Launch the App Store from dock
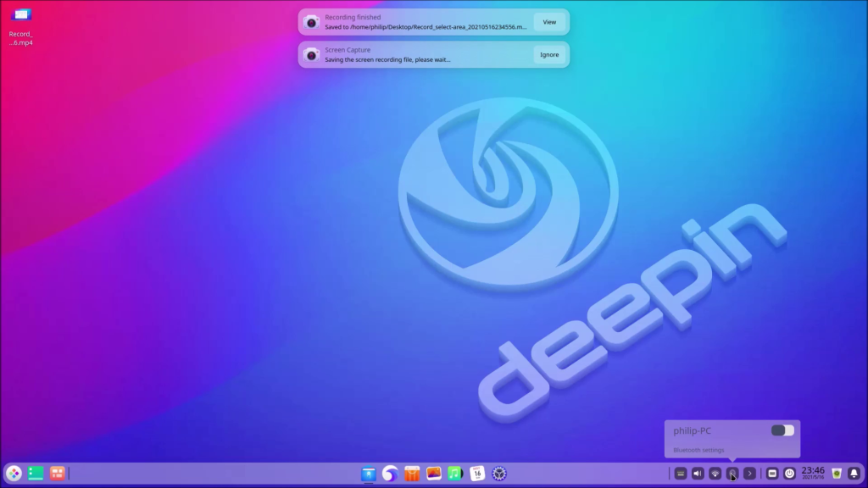868x488 pixels. (x=412, y=474)
